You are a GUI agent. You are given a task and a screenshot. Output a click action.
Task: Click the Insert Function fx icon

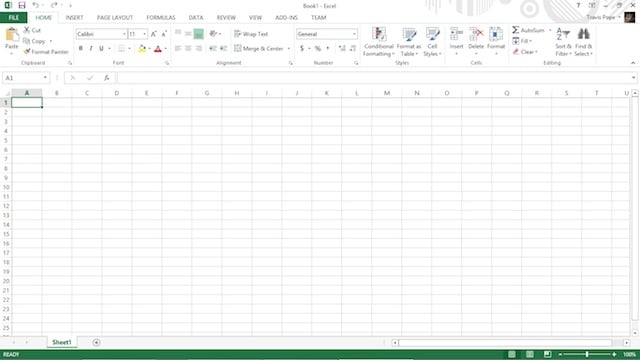[x=107, y=78]
